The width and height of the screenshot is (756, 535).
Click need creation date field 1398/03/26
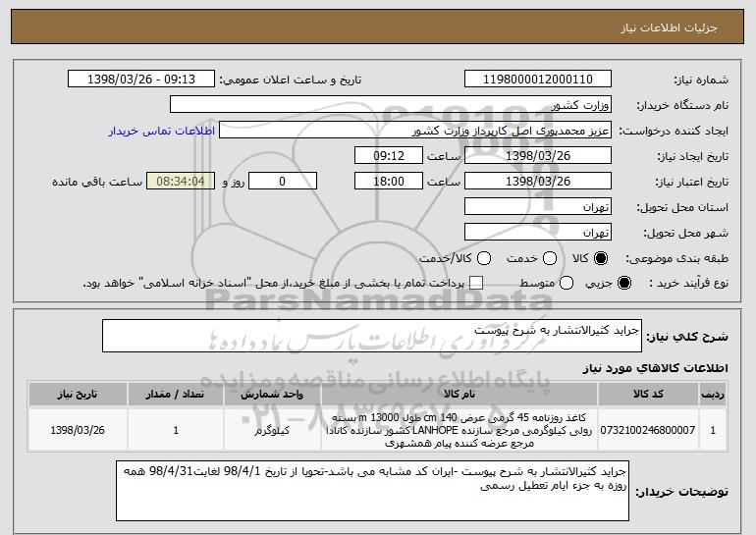(x=538, y=156)
